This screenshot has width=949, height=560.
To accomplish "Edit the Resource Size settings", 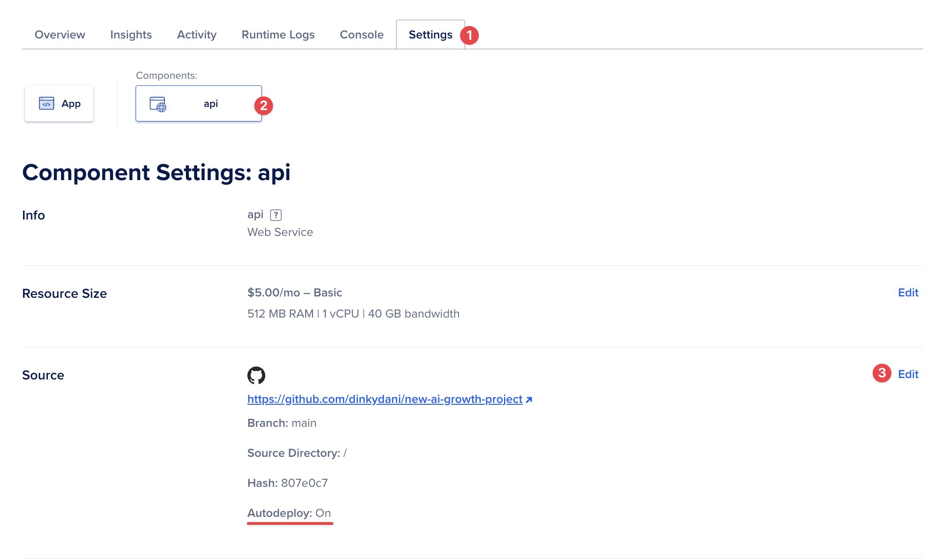I will click(x=908, y=293).
